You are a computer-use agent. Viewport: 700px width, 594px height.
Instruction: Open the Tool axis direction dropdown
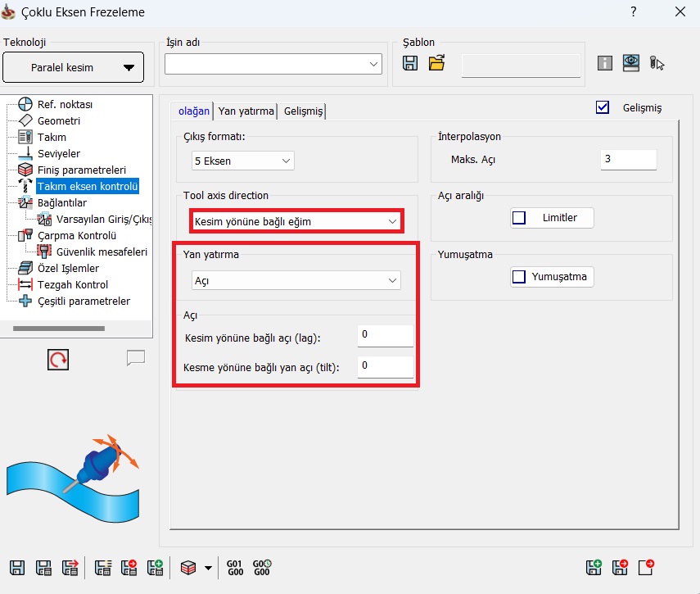(x=296, y=221)
